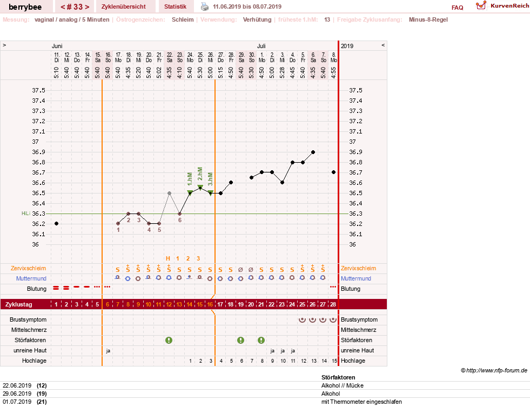Click the 29.06.2019 Störfaktoren entry
530x420 pixels.
(x=25, y=394)
